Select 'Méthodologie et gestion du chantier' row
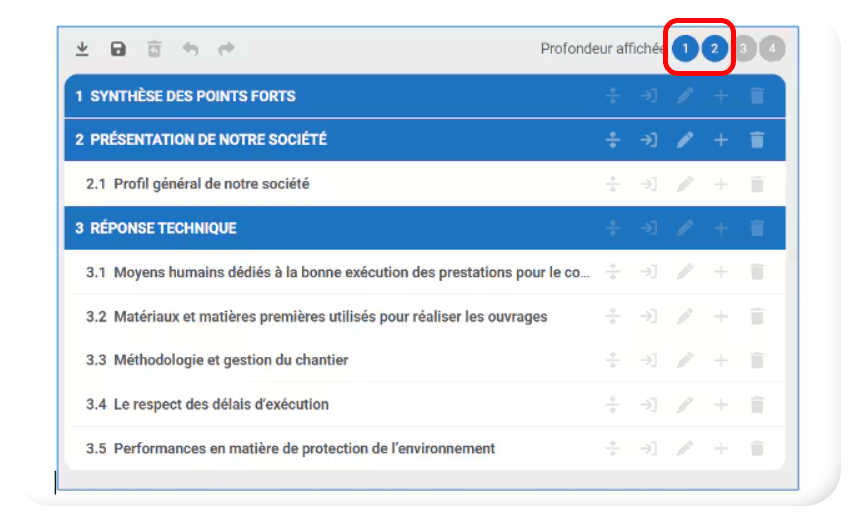Image resolution: width=854 pixels, height=519 pixels. [230, 360]
